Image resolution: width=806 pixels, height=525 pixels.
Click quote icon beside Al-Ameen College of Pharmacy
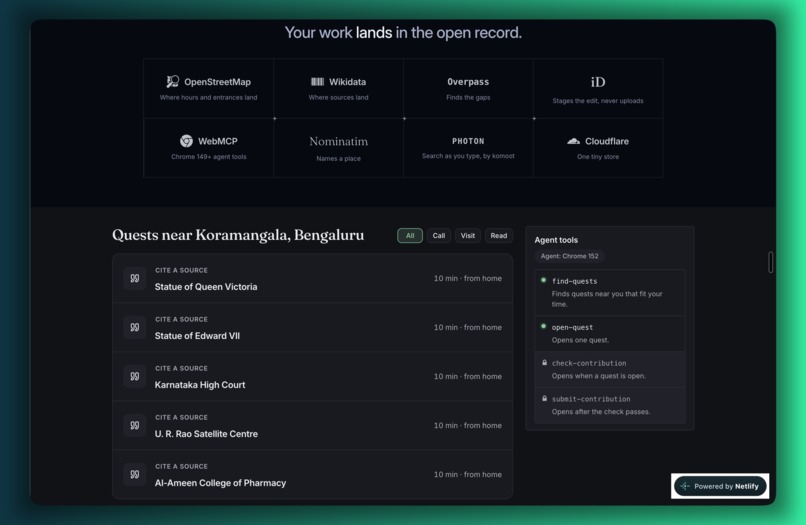pyautogui.click(x=135, y=474)
